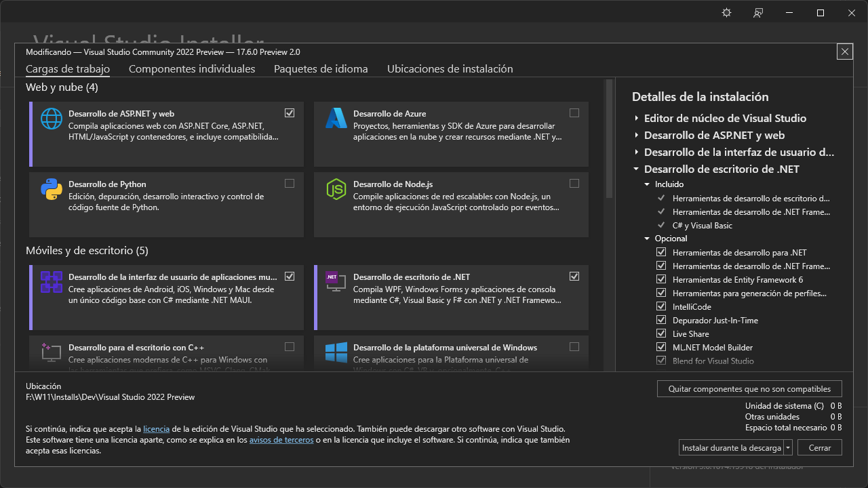Click the Móviles y de escritorio (5) heading

[x=87, y=251]
